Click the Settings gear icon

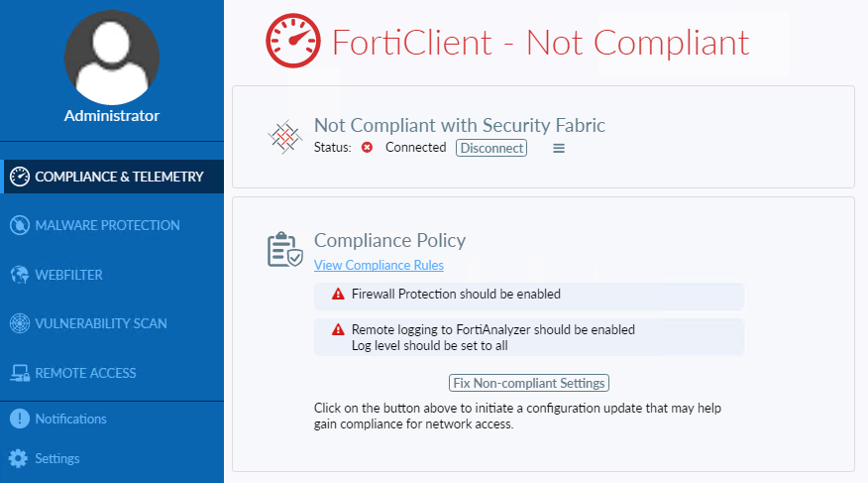[x=19, y=458]
